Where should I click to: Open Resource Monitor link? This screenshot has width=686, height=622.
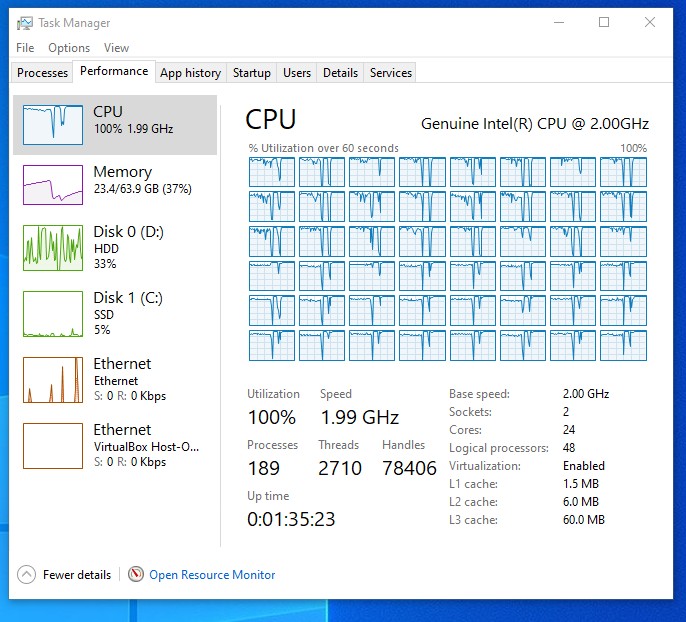[212, 575]
